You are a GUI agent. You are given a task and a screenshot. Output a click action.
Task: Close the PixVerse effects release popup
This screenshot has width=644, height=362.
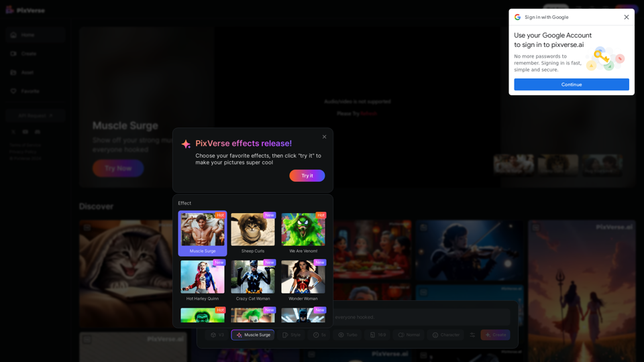point(324,137)
